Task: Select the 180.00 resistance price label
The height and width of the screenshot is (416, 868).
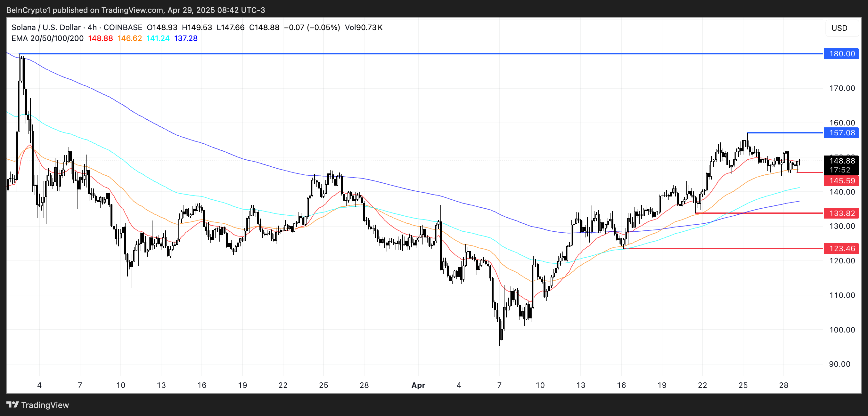Action: point(841,54)
